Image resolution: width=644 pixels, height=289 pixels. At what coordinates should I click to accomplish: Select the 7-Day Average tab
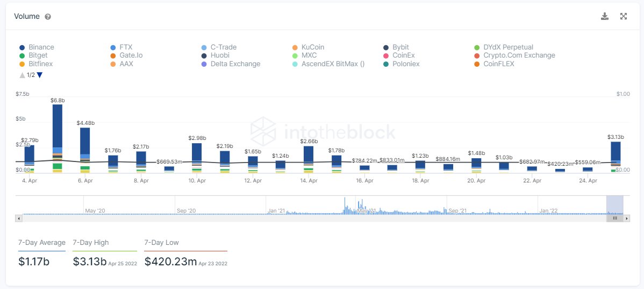coord(42,243)
